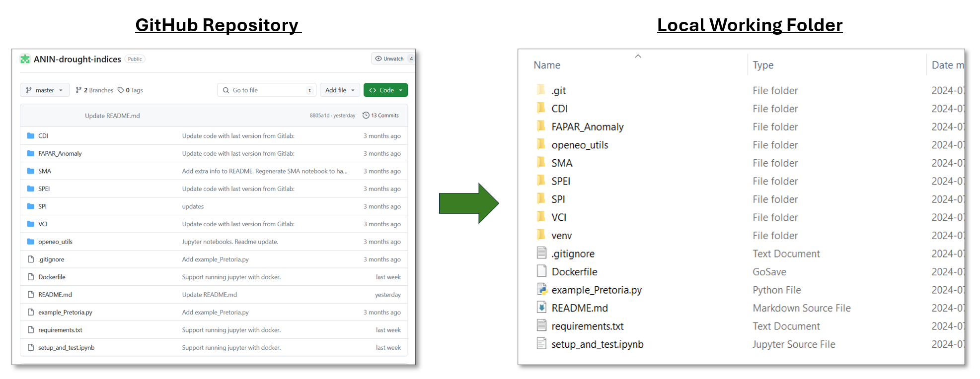Click the Go to file search field

click(267, 90)
